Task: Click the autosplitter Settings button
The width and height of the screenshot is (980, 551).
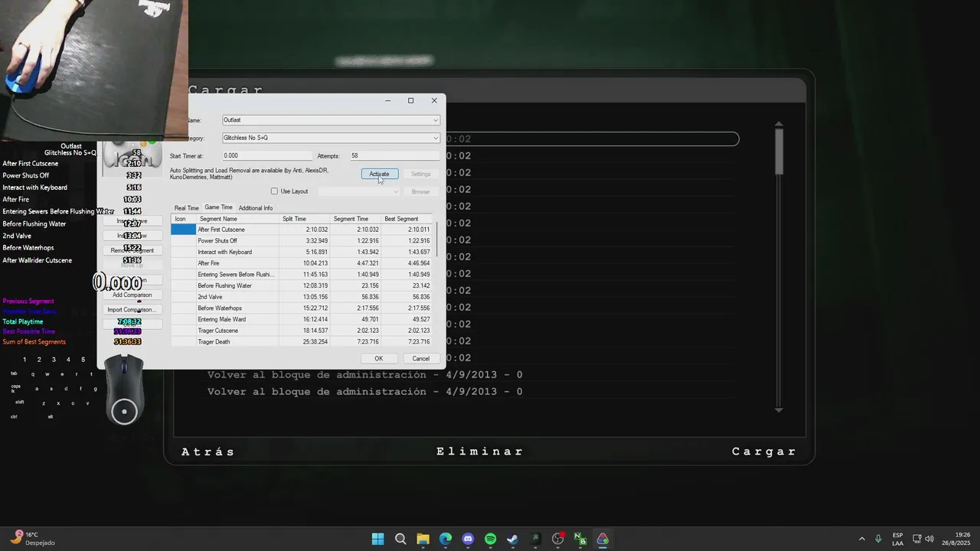Action: pos(421,174)
